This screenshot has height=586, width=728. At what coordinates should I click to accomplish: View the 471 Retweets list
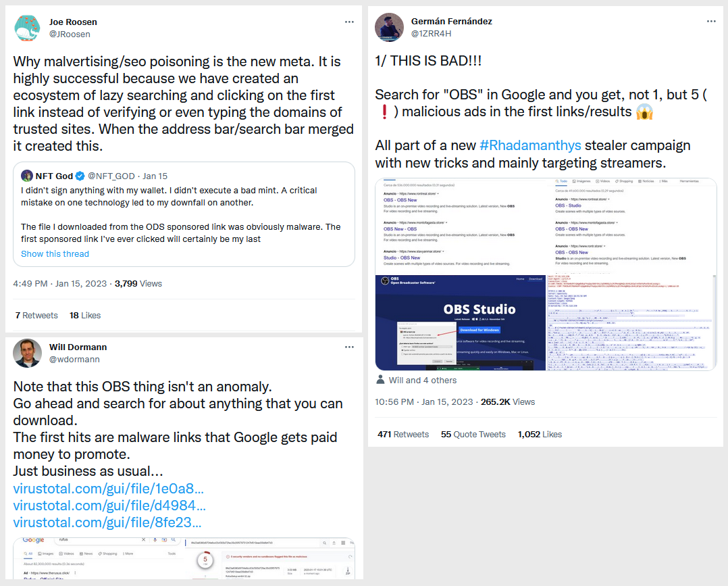[x=403, y=434]
